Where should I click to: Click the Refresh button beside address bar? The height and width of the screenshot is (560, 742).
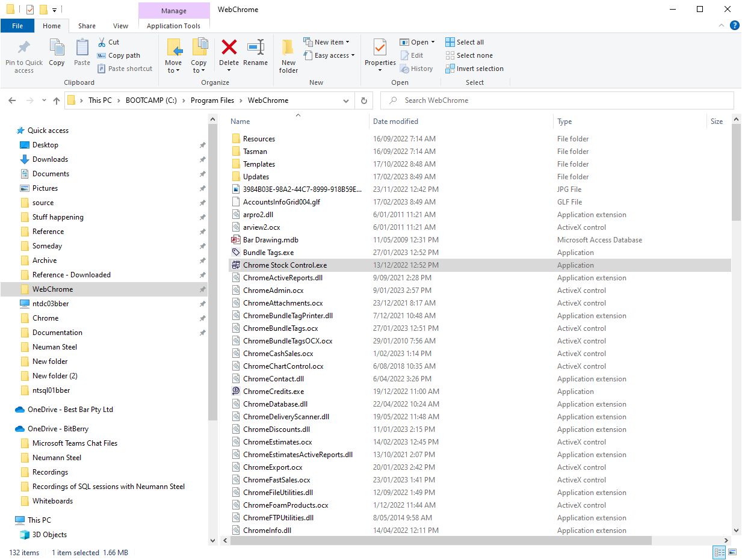[x=363, y=100]
